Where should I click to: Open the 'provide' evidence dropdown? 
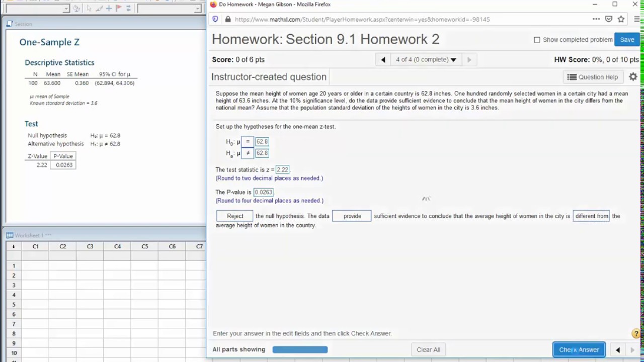[352, 216]
